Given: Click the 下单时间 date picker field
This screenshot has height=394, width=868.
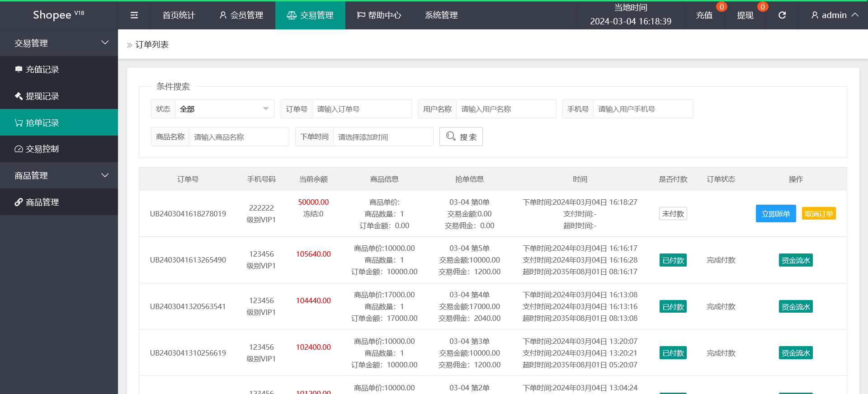Looking at the screenshot, I should click(382, 137).
